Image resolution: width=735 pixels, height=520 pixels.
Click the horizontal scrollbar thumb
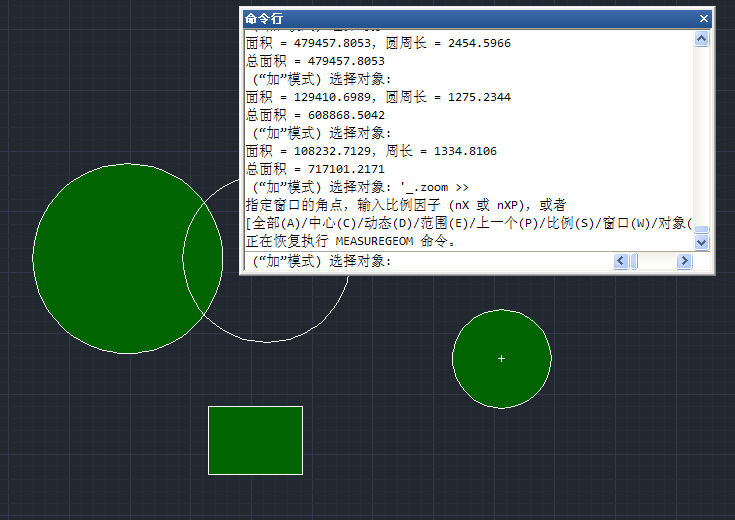(x=634, y=261)
